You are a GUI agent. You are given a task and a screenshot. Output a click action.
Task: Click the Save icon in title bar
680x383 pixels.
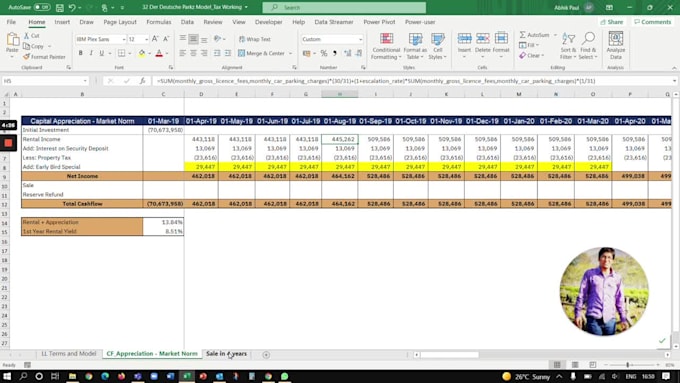pyautogui.click(x=60, y=8)
